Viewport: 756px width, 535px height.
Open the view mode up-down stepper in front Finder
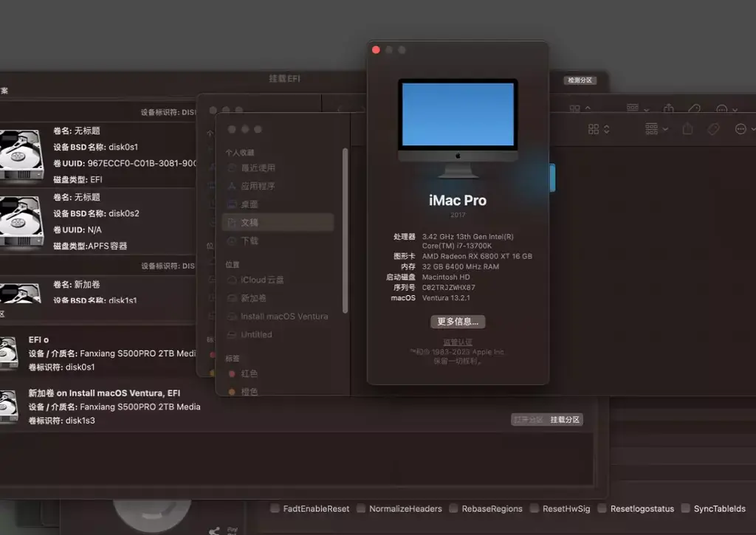coord(607,129)
